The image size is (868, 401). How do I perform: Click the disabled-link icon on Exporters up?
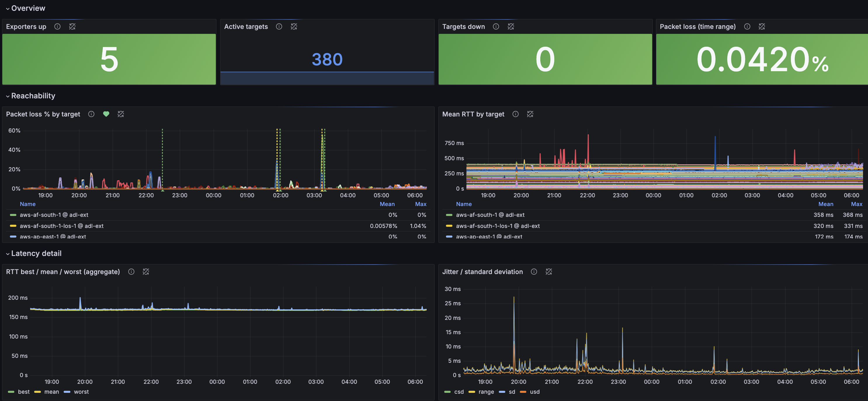pyautogui.click(x=72, y=27)
